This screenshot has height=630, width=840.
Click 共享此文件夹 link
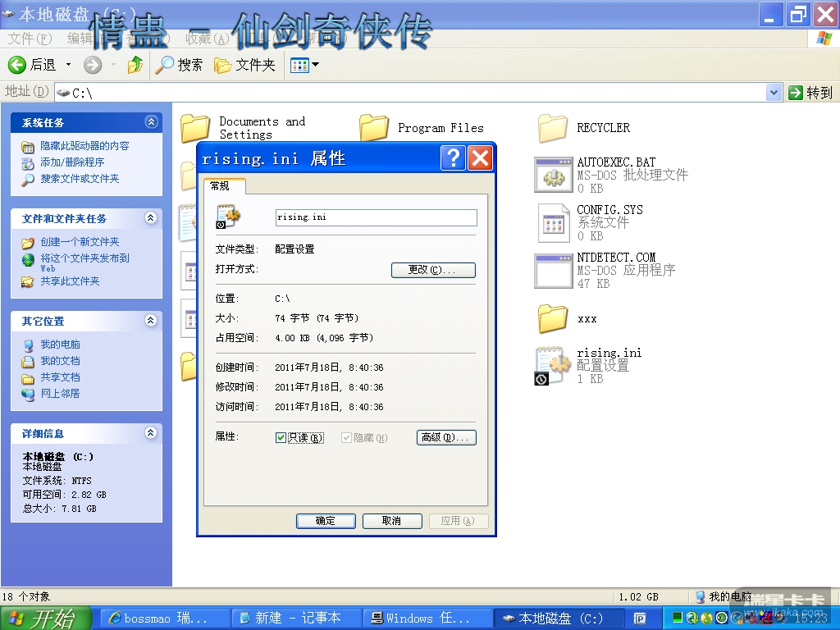tap(71, 281)
